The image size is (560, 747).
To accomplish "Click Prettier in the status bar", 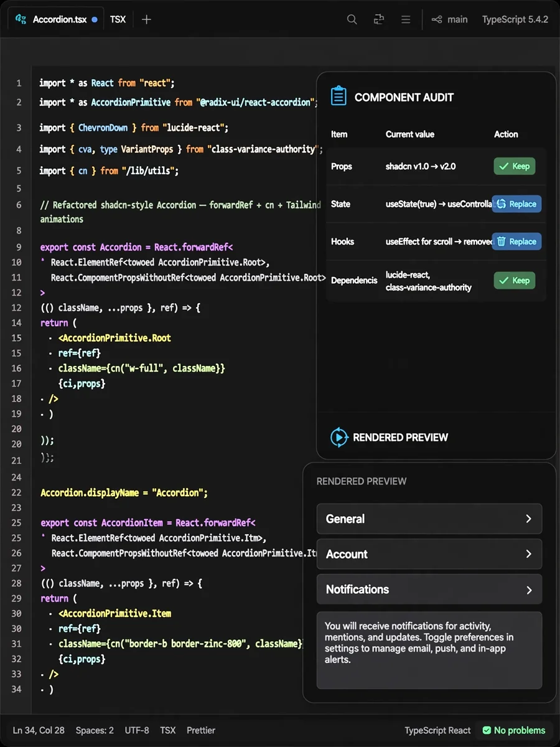I will point(201,730).
